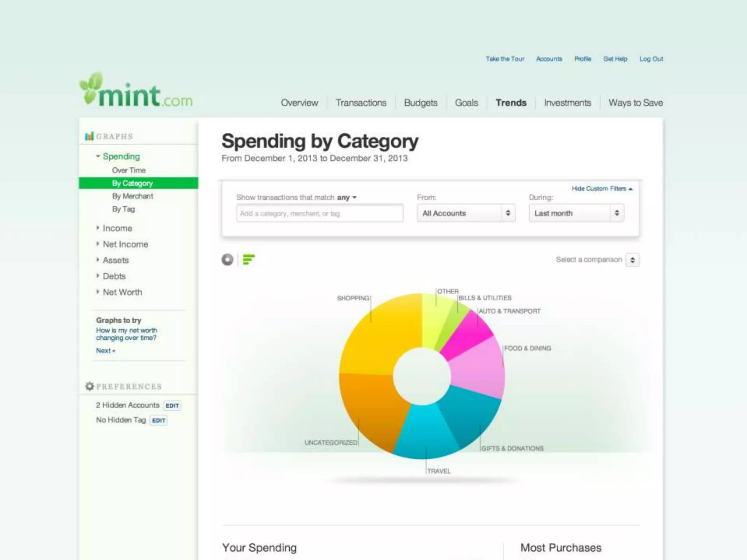Click the Log Out link
This screenshot has width=747, height=560.
coord(651,59)
